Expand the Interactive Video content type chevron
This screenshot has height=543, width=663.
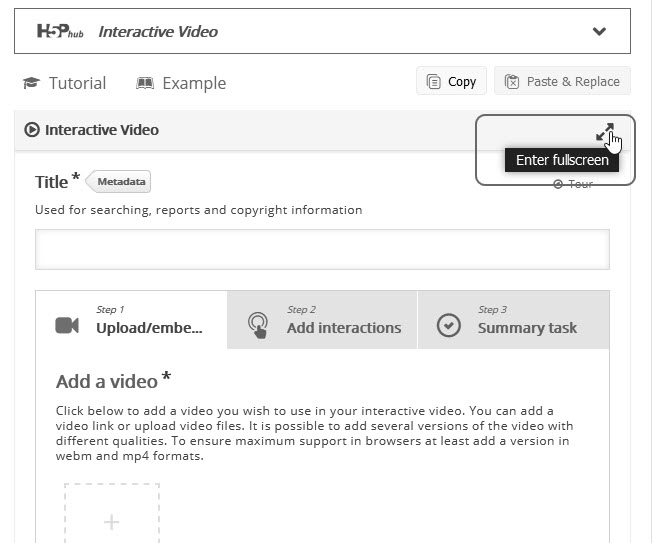point(599,31)
